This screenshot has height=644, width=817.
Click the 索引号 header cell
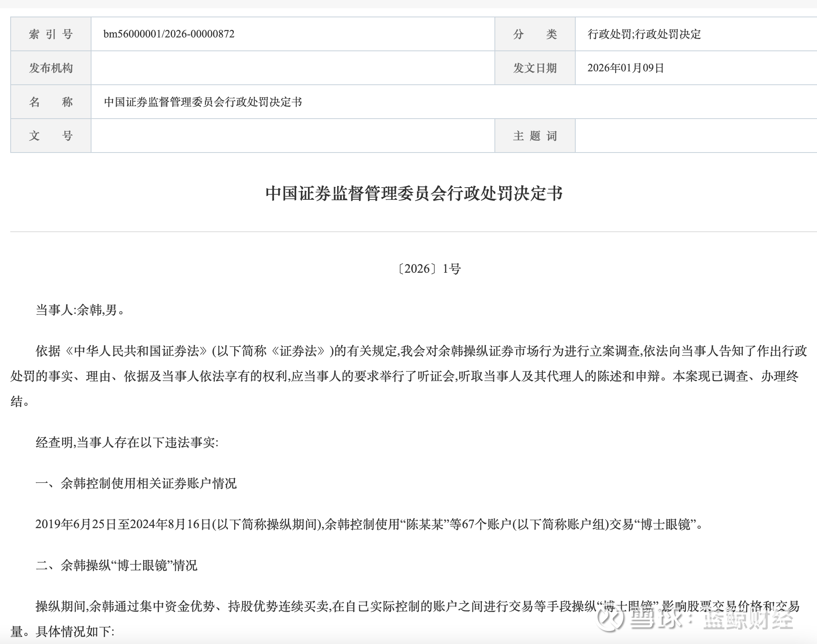51,34
